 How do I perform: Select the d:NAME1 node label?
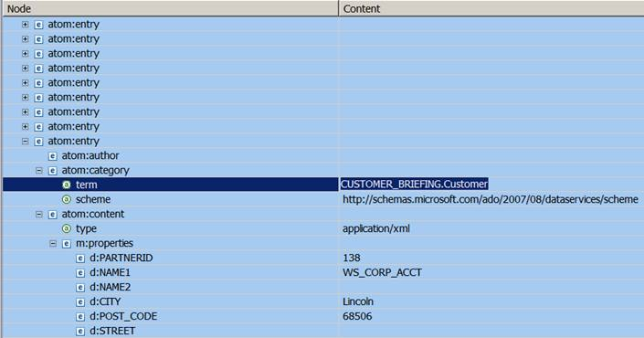110,272
